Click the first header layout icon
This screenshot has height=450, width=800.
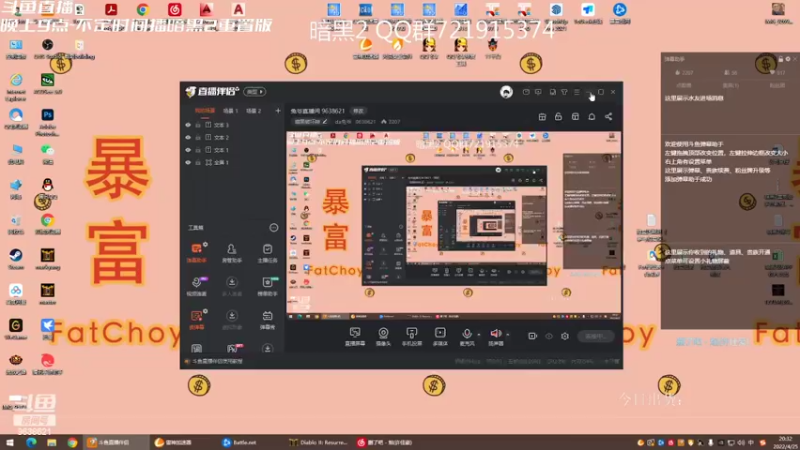pyautogui.click(x=542, y=117)
